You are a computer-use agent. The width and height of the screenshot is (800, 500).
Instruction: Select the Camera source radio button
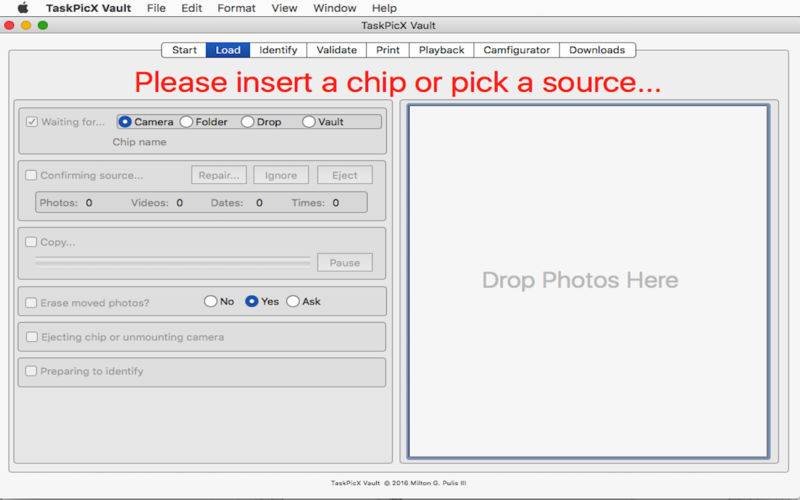[x=125, y=121]
